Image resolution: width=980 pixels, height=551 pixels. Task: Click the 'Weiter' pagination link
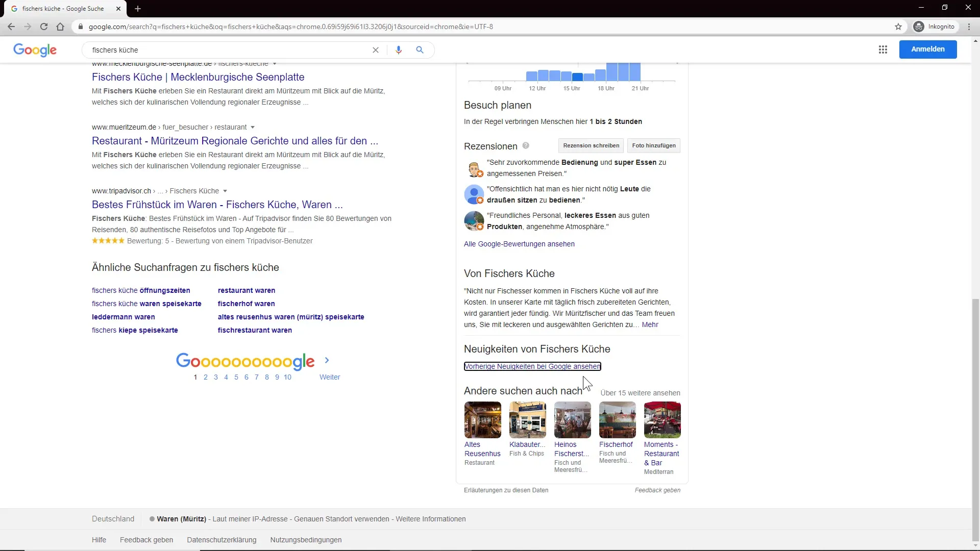[330, 377]
